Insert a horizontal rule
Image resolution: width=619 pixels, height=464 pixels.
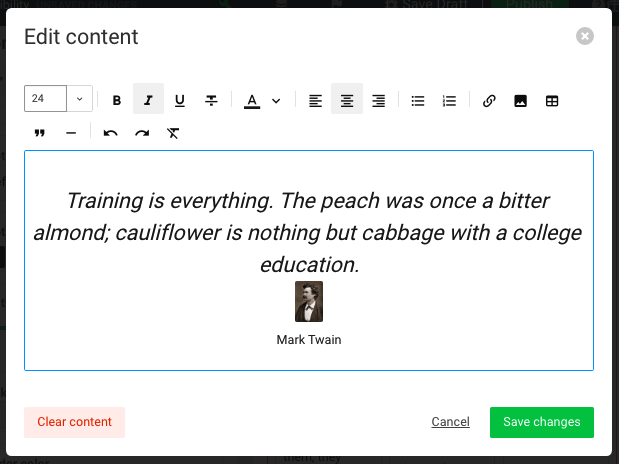71,133
